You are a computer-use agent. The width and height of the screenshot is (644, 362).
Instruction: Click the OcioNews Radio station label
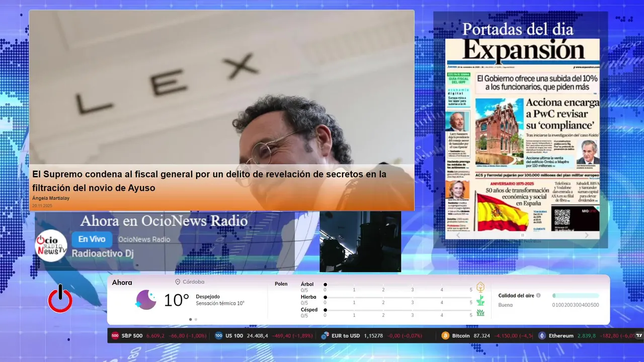pyautogui.click(x=144, y=240)
